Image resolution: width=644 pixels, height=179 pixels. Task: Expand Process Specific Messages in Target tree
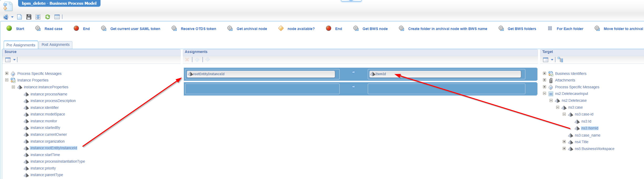pyautogui.click(x=545, y=87)
